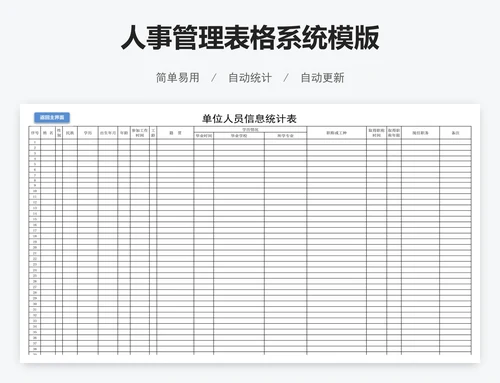Image resolution: width=500 pixels, height=383 pixels.
Task: Click the 民族 column header
Action: [x=70, y=133]
